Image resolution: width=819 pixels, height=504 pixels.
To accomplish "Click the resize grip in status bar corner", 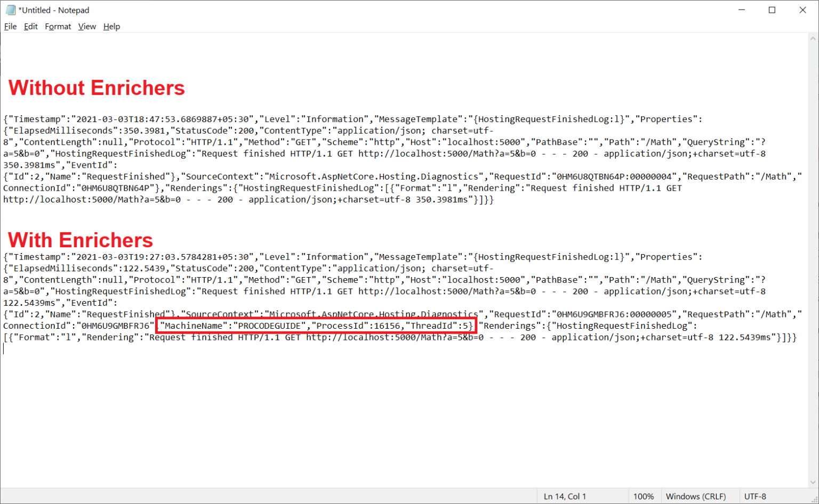I will (x=814, y=499).
